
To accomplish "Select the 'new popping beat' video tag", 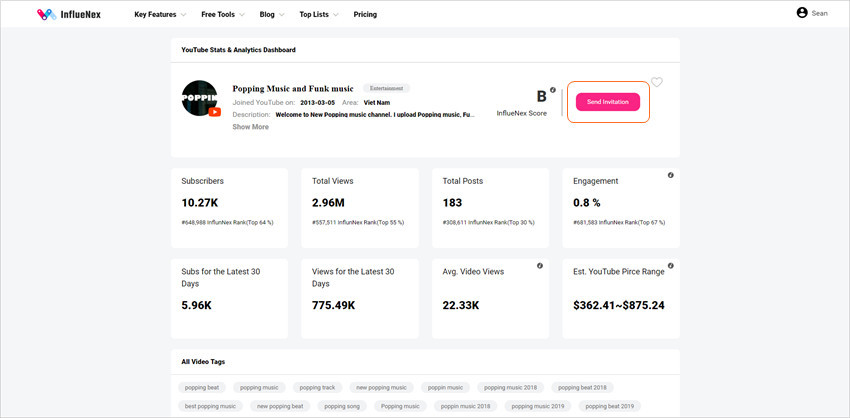I will (280, 406).
